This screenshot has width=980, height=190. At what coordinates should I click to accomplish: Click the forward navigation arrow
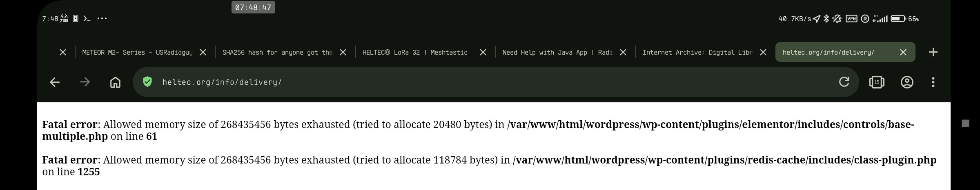pos(85,82)
